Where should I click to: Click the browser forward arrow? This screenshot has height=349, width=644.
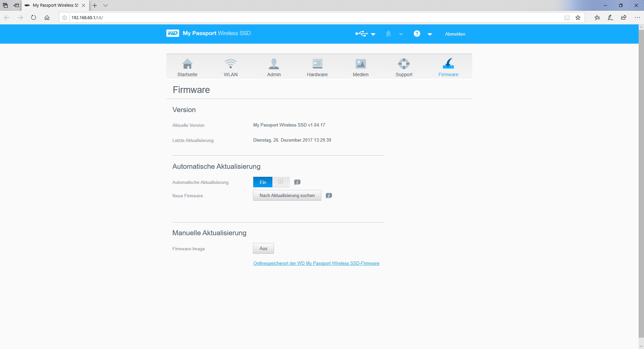point(20,17)
